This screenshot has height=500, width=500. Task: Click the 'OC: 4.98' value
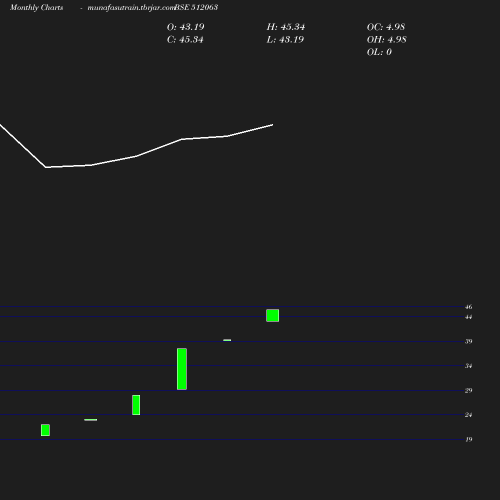[x=386, y=27]
